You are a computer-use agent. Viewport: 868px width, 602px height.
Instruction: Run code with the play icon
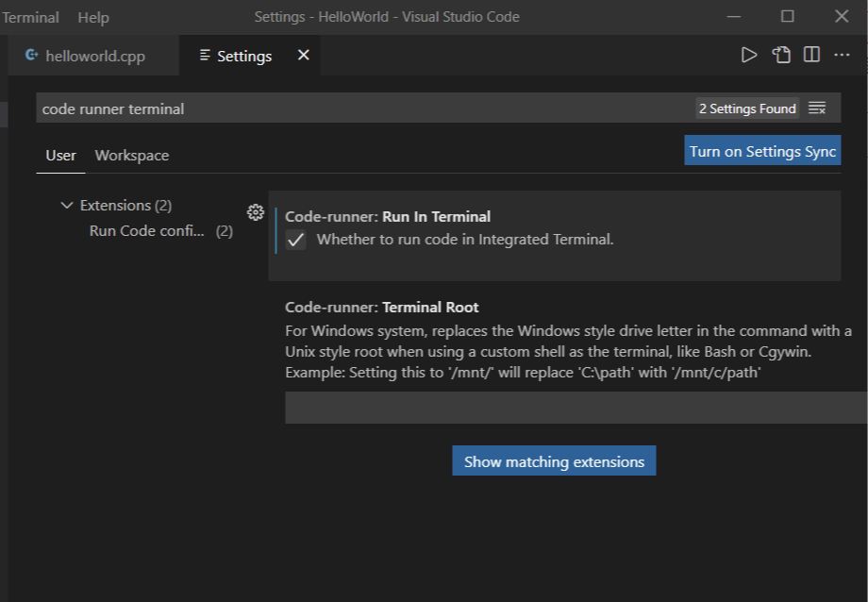(x=748, y=55)
